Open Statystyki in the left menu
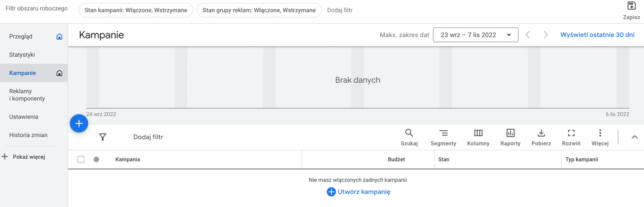 coord(22,54)
